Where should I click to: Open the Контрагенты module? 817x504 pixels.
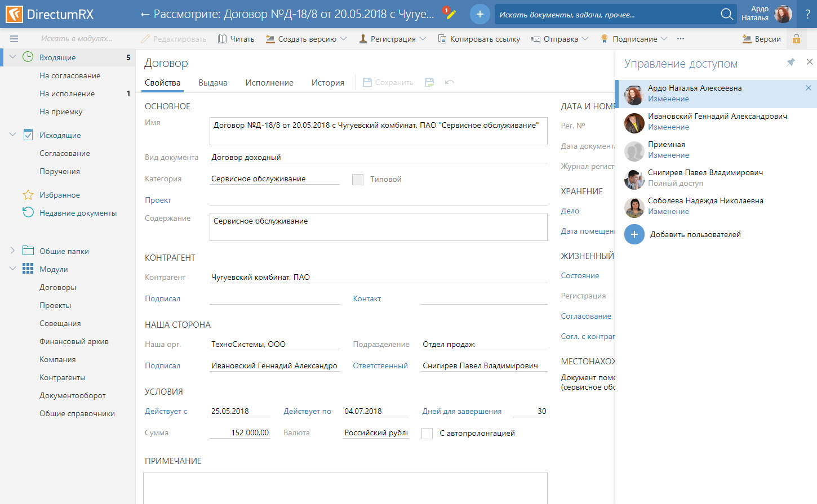(x=63, y=377)
